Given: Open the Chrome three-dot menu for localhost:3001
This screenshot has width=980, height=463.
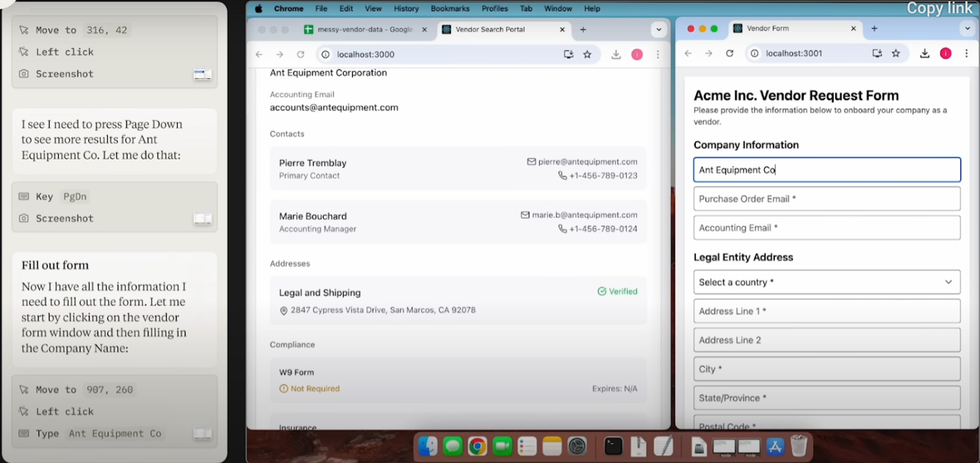Looking at the screenshot, I should point(966,53).
